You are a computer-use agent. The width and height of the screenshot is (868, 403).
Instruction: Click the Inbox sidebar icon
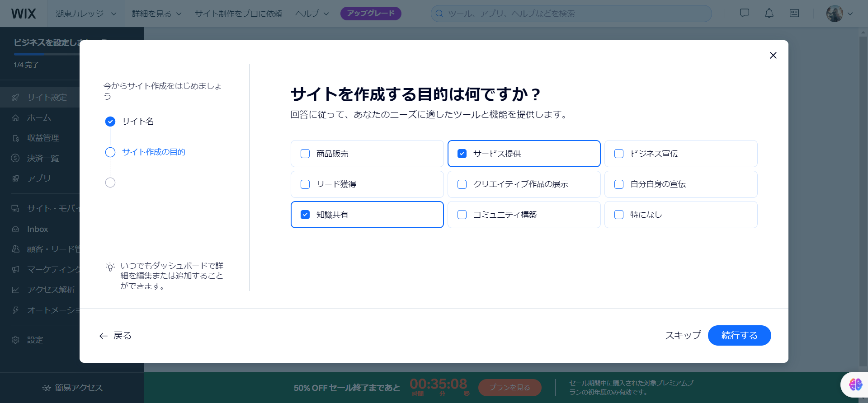pyautogui.click(x=16, y=229)
